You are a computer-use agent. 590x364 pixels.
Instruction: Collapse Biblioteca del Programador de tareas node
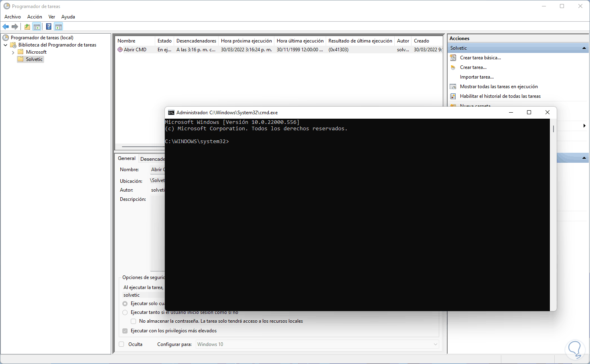5,45
